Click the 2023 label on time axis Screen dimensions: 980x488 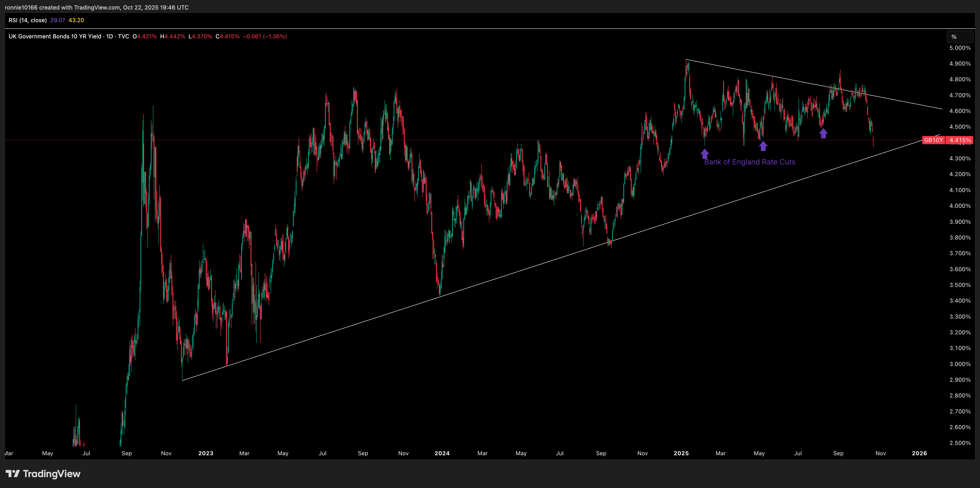206,453
